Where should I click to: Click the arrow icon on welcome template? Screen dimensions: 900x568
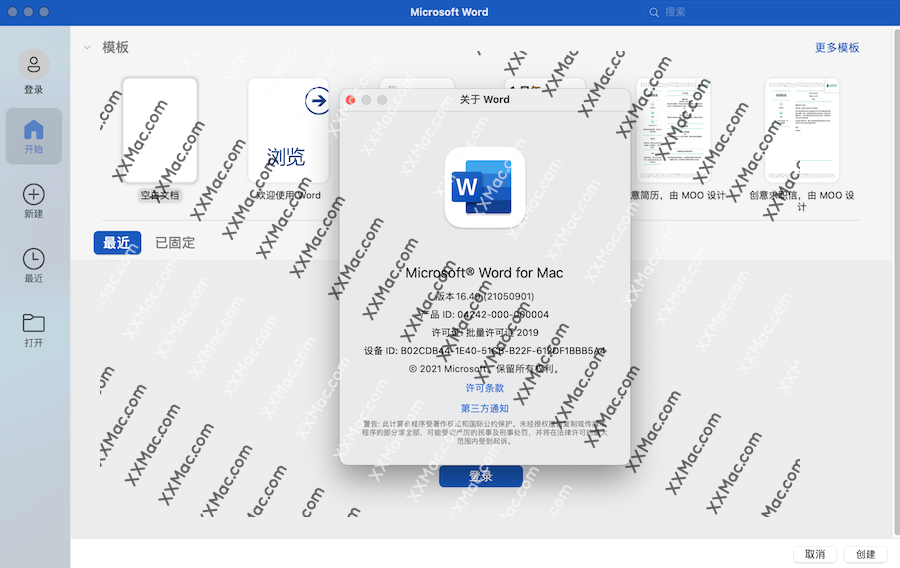317,101
